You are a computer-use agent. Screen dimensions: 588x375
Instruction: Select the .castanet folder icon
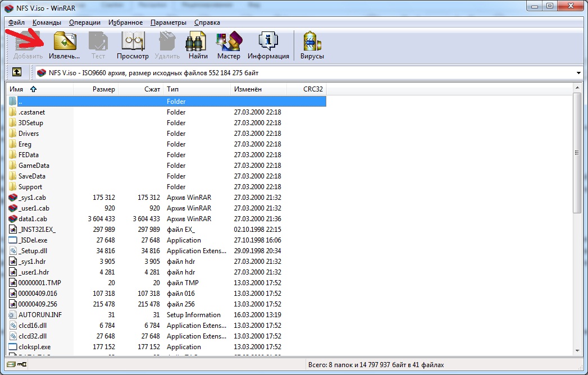click(13, 112)
